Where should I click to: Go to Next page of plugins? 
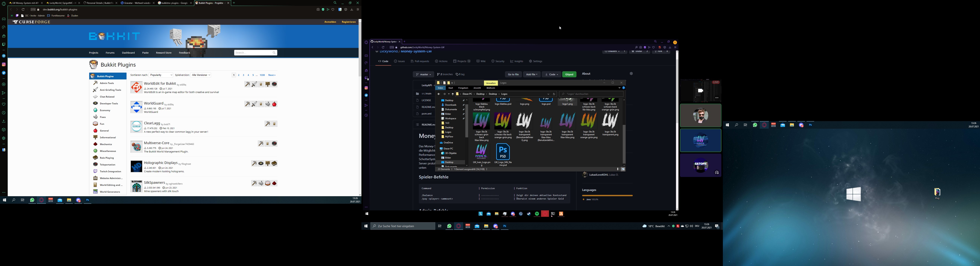272,75
